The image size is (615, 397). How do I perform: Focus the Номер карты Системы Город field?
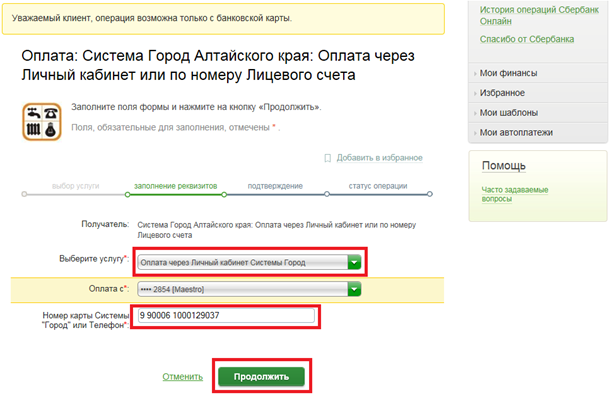pos(226,316)
